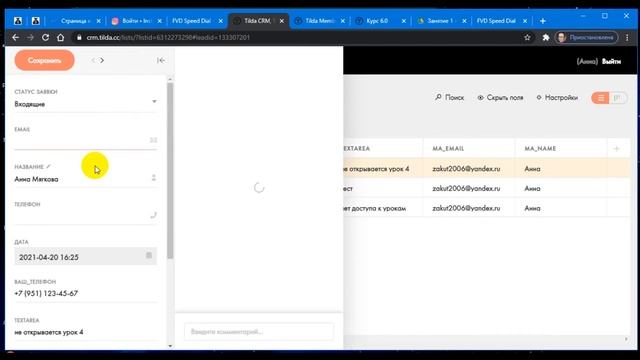
Task: Select the table row не открывается урок 4
Action: 487,169
